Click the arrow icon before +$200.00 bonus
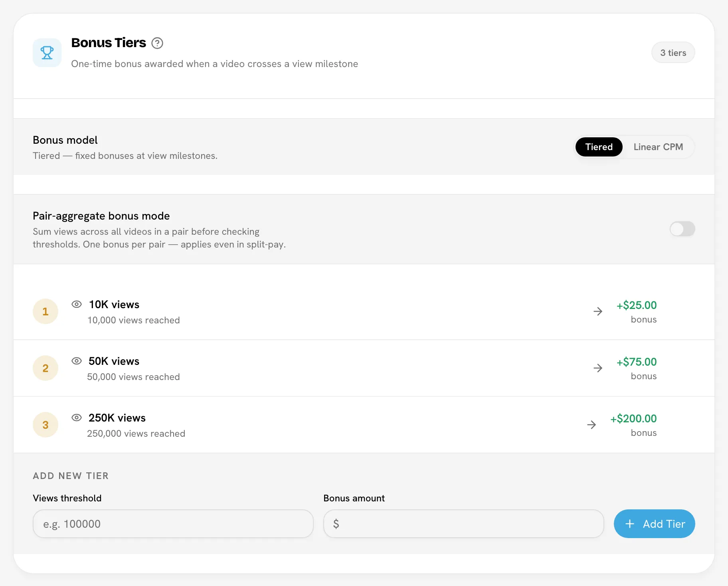 click(x=591, y=425)
